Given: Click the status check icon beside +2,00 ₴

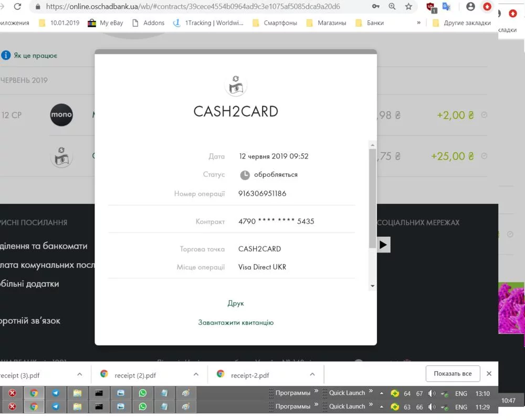Looking at the screenshot, I should 484,115.
